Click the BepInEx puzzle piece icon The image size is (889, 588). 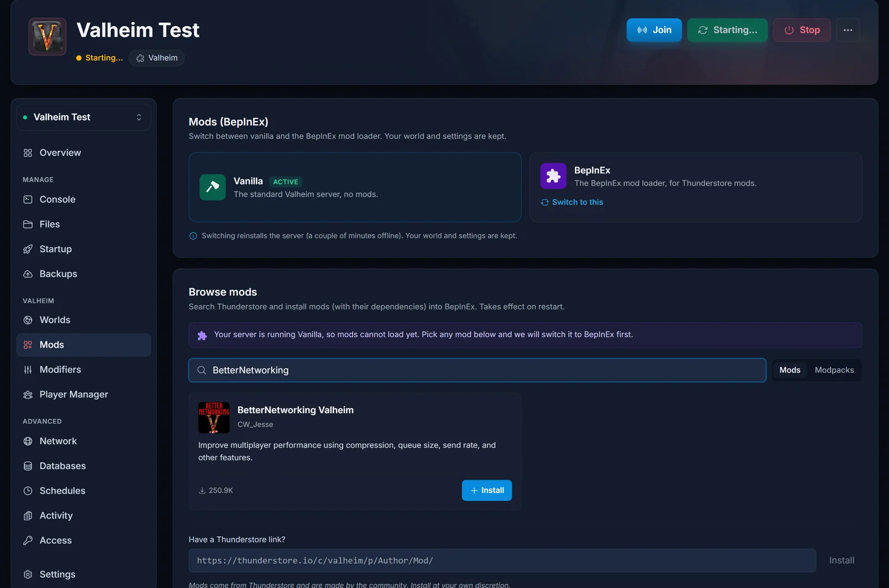(x=553, y=176)
